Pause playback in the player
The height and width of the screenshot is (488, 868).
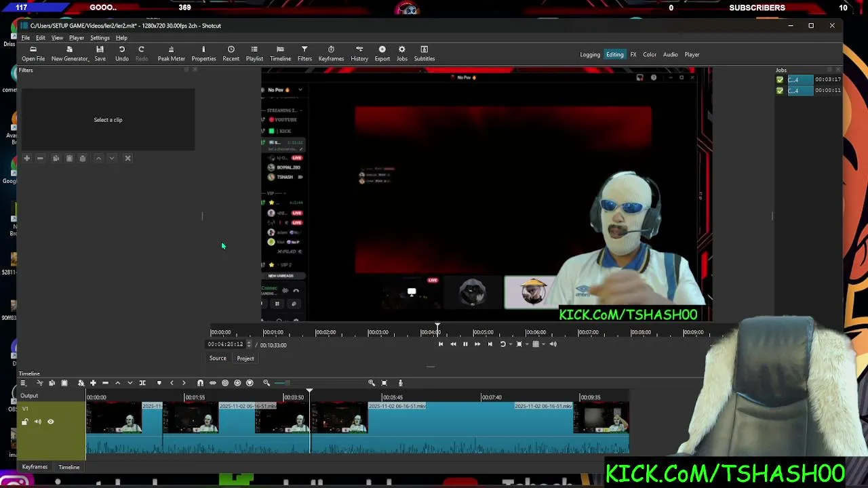tap(465, 344)
